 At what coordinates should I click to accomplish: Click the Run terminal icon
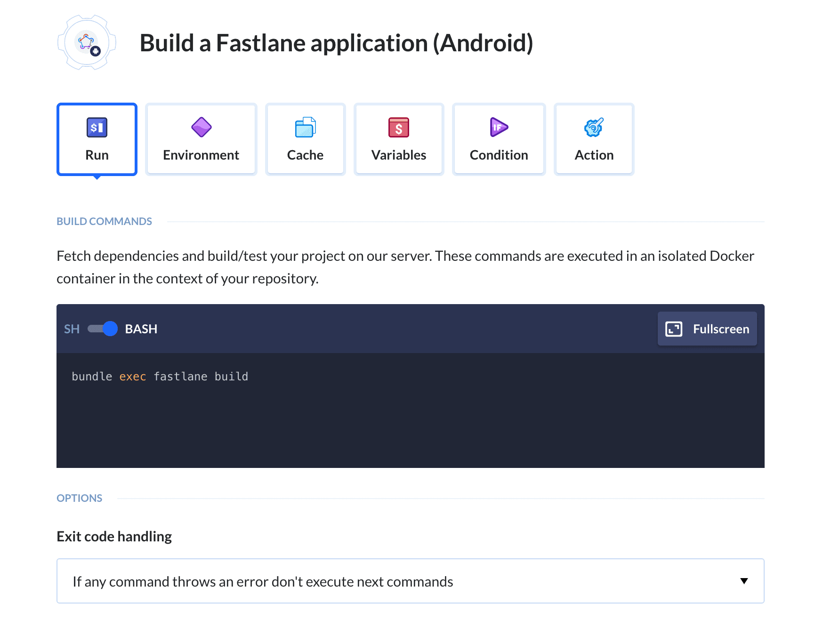point(97,127)
